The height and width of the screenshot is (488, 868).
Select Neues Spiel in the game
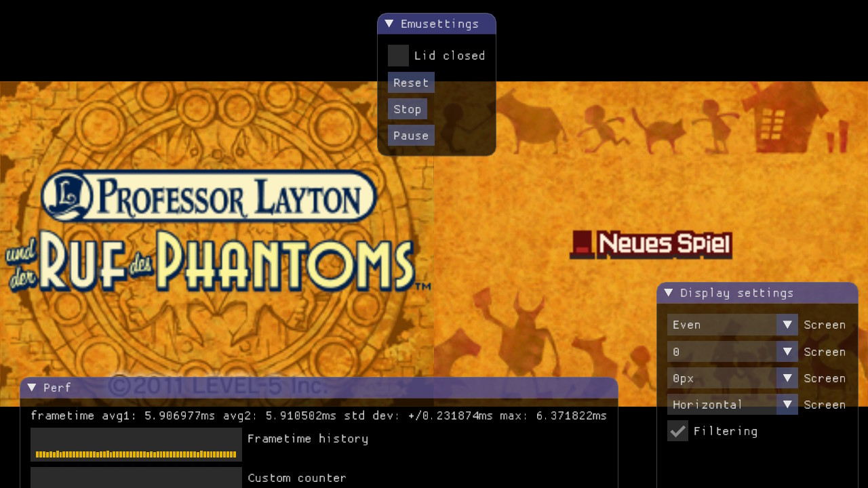pos(651,245)
